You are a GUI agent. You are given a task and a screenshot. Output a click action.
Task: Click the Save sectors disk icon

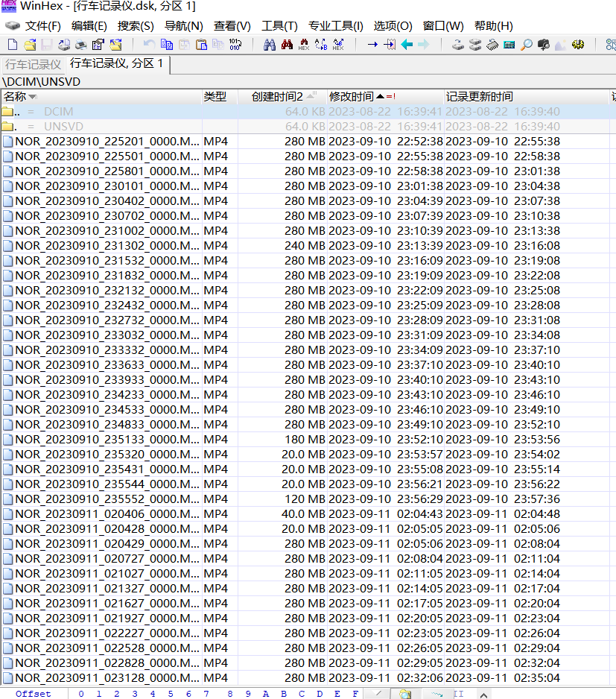click(x=47, y=45)
